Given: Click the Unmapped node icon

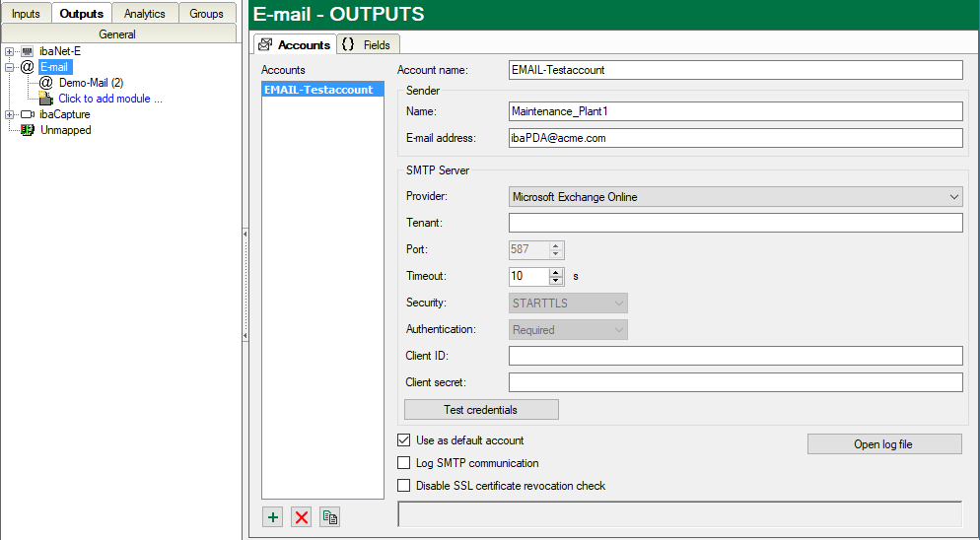Looking at the screenshot, I should 27,130.
